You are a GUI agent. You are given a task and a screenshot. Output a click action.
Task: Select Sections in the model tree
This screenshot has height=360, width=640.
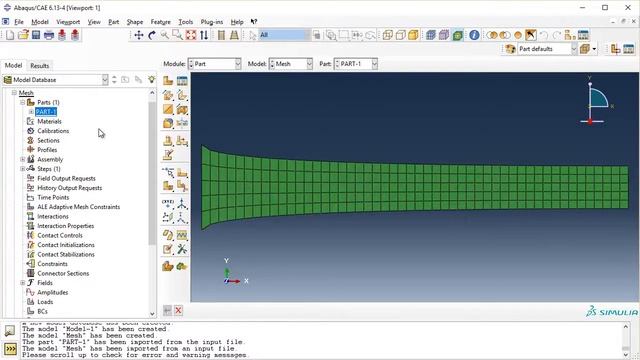[48, 140]
